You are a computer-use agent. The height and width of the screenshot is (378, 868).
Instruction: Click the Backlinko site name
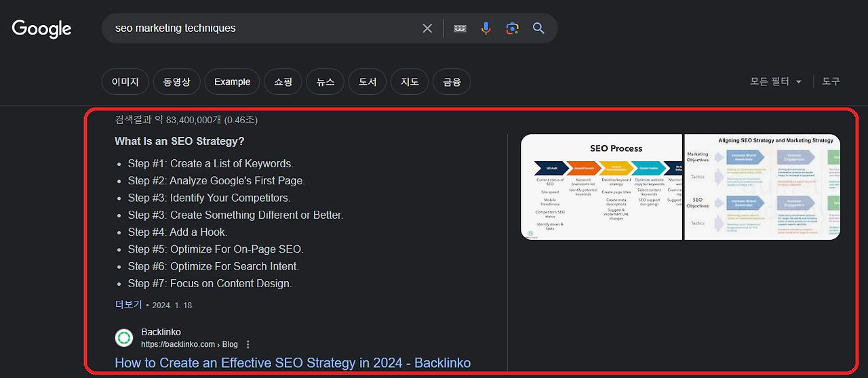tap(161, 332)
